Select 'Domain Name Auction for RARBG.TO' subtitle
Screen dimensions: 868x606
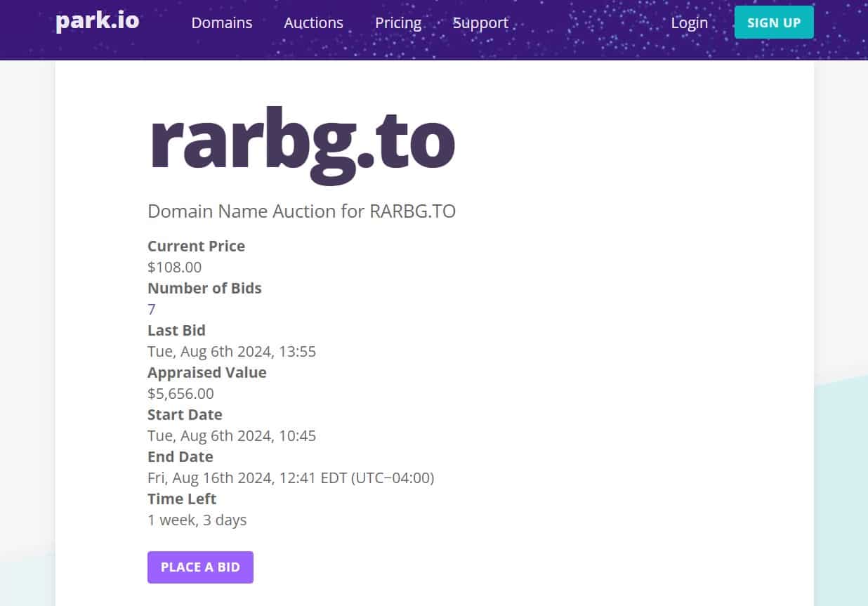302,211
